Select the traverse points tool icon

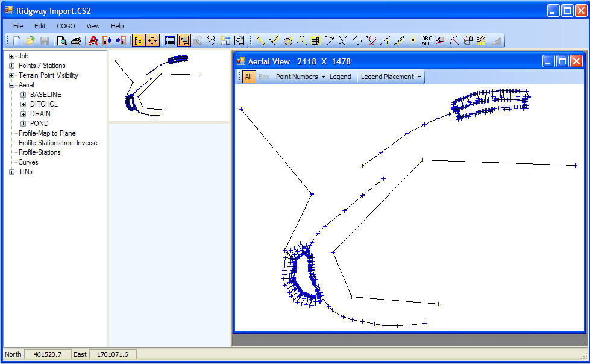coord(302,40)
